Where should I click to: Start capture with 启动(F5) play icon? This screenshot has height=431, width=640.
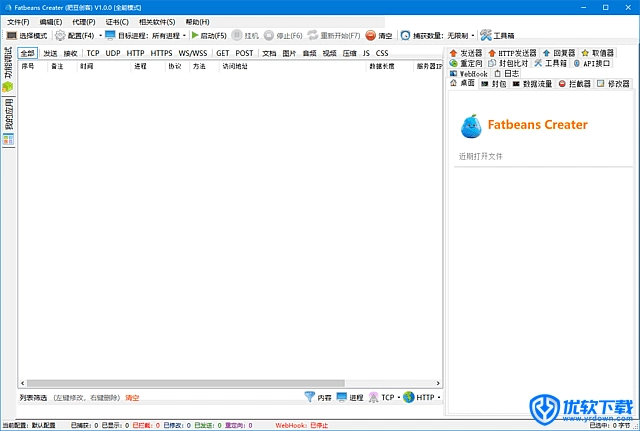point(195,36)
